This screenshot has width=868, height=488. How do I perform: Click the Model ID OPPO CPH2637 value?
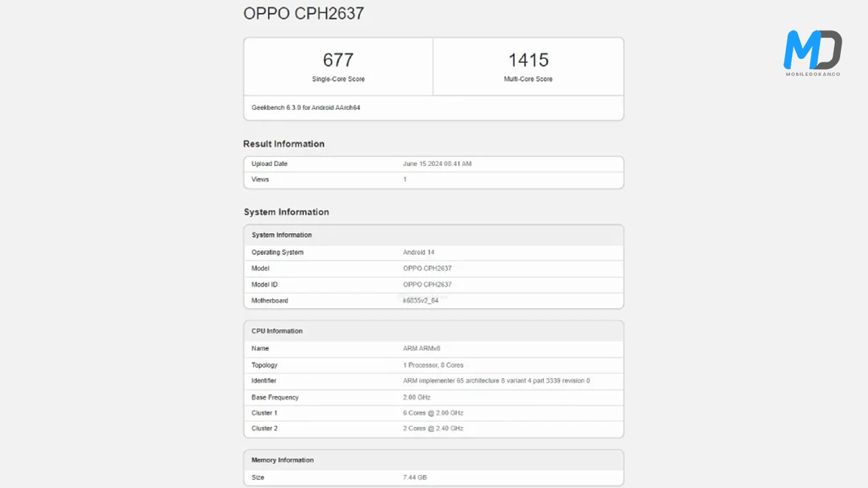click(x=427, y=285)
